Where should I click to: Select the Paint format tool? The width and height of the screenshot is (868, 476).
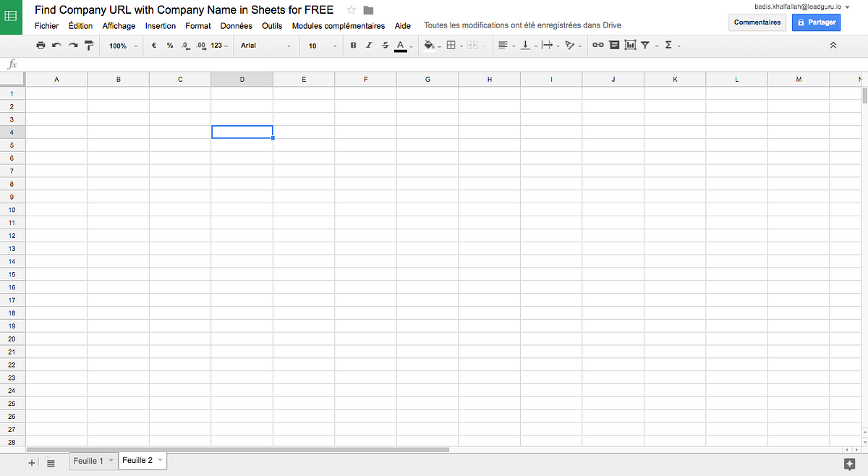click(x=89, y=46)
